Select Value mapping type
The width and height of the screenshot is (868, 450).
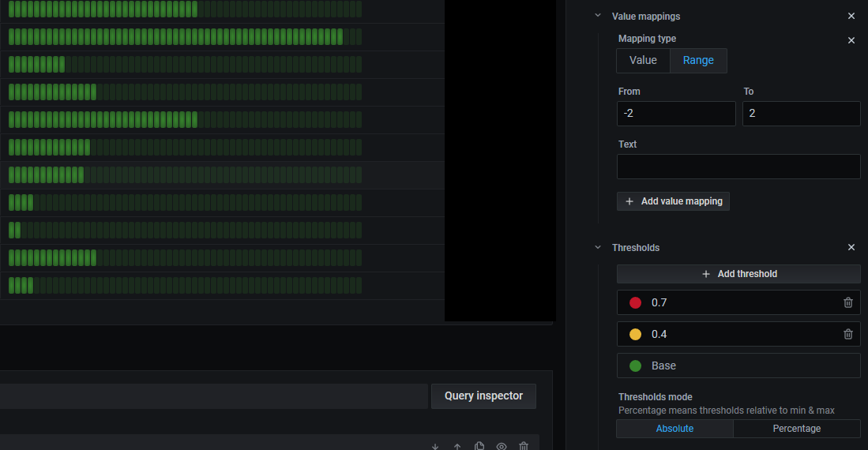pos(643,60)
